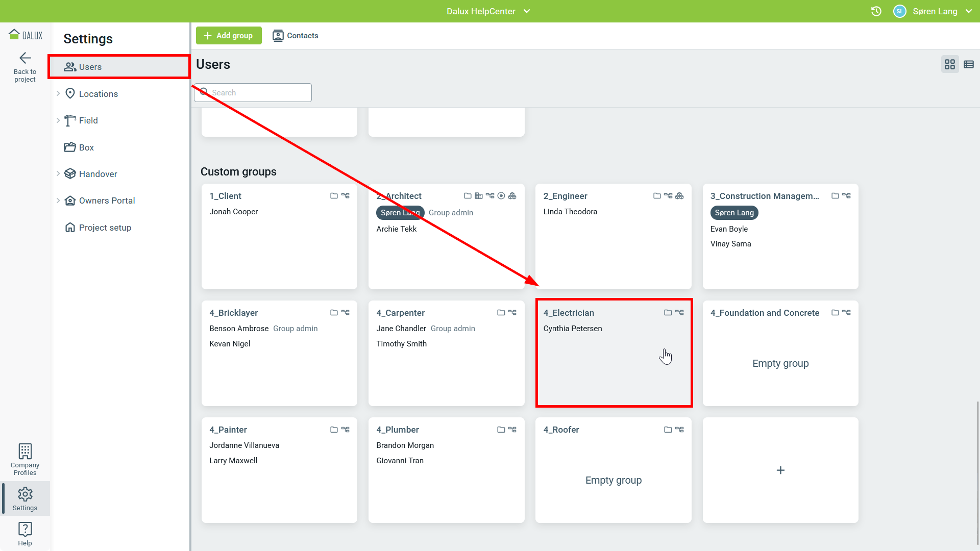Expand the Locations tree item
Viewport: 980px width, 551px height.
click(58, 94)
